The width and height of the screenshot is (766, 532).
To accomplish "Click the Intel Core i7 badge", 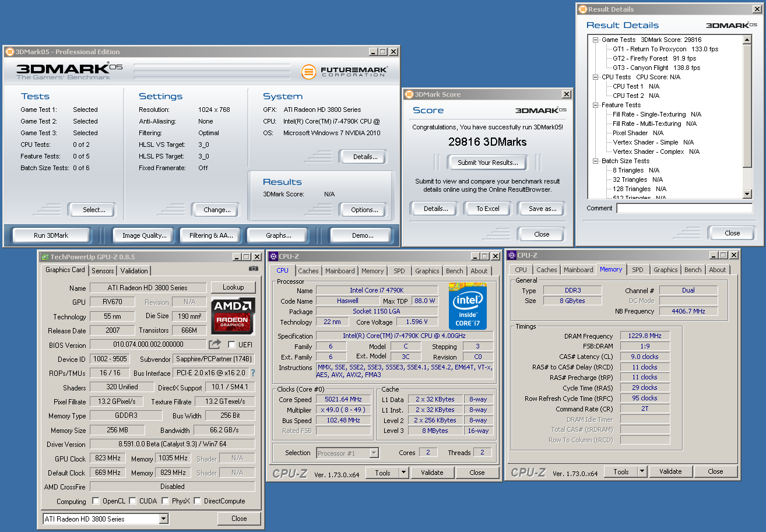I will [x=468, y=306].
